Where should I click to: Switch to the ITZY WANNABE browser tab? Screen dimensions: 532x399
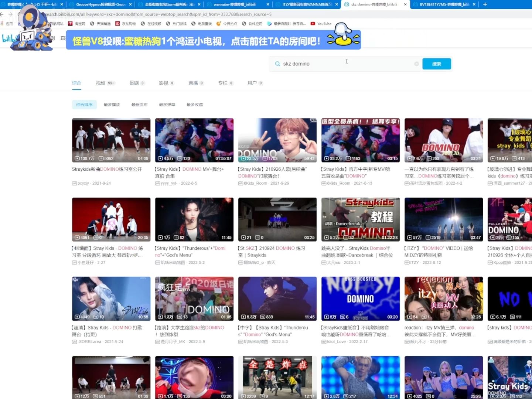307,4
